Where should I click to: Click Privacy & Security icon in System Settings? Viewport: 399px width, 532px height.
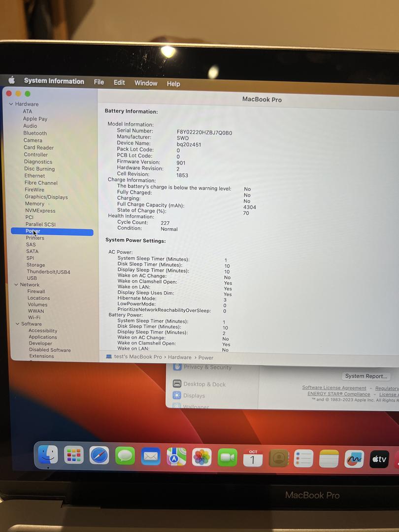click(177, 366)
